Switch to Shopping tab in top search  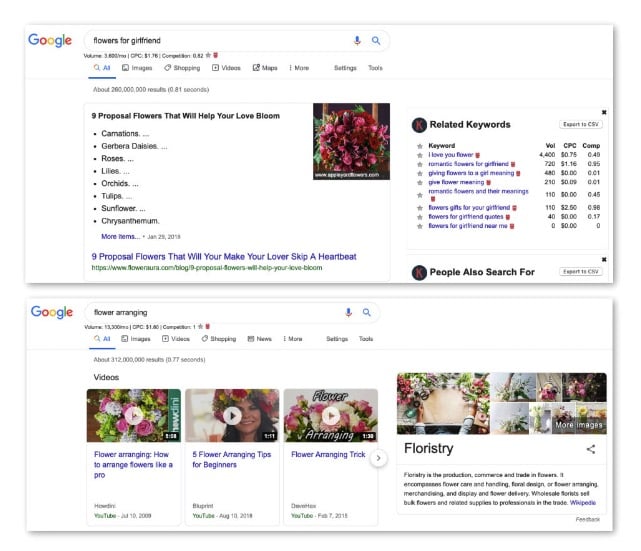(182, 68)
